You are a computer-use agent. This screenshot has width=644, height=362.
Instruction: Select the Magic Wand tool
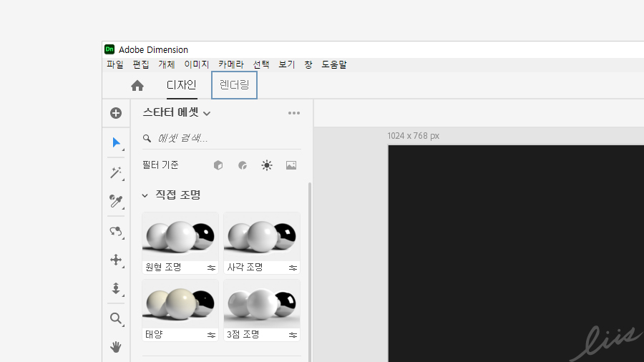[x=116, y=172]
